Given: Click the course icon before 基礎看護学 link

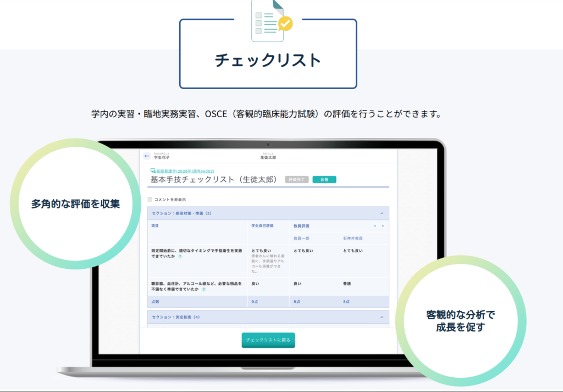Looking at the screenshot, I should (152, 170).
